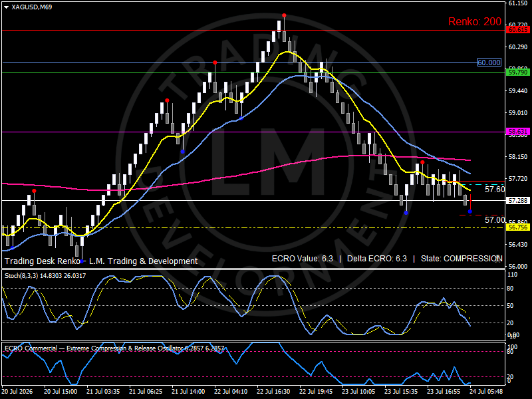Click the blue dot marker below the latest candle

click(470, 211)
